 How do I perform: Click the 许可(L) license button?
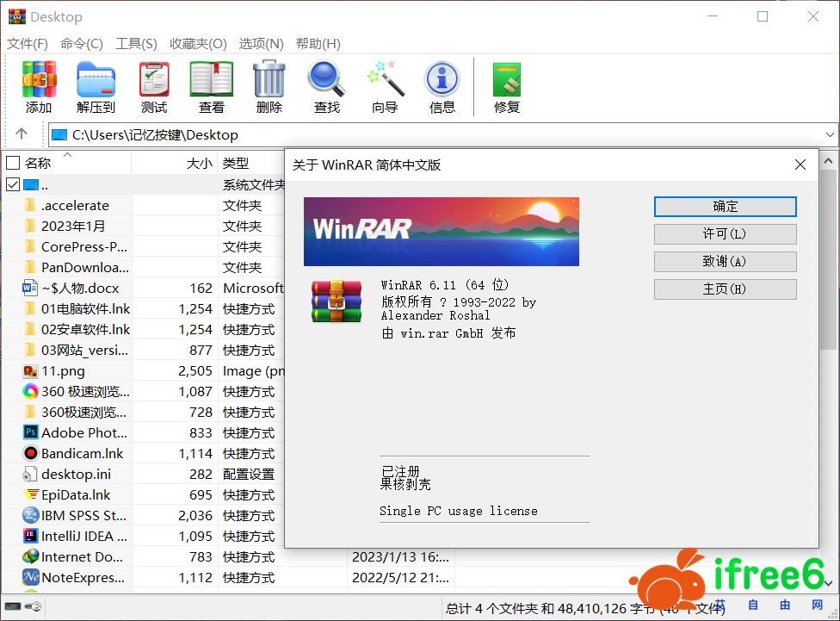(725, 234)
